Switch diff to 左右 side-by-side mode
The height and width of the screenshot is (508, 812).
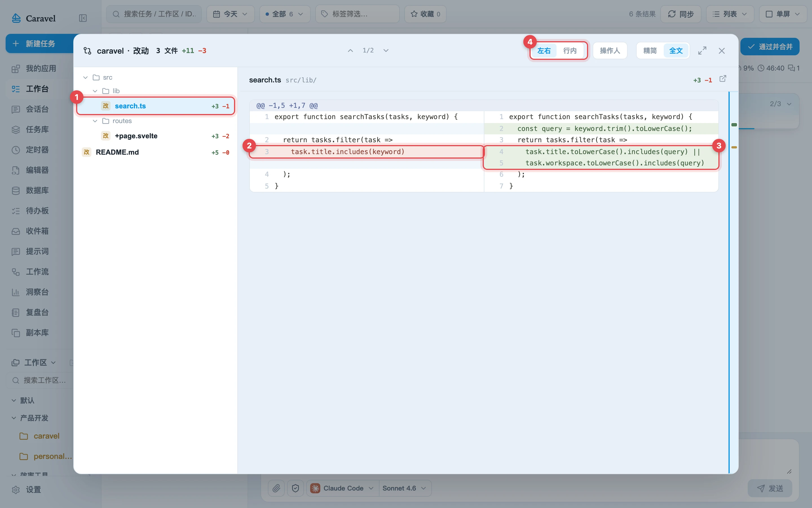coord(544,51)
